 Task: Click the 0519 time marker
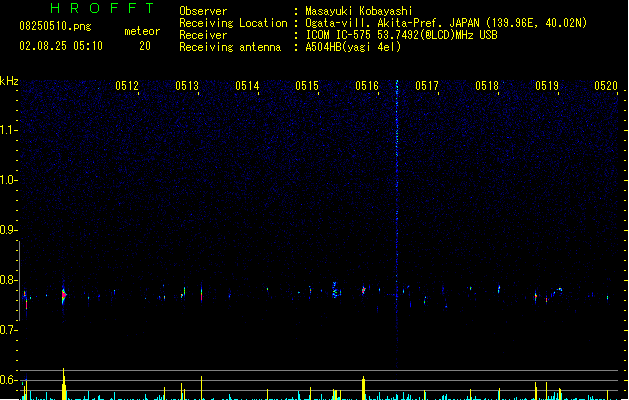547,86
